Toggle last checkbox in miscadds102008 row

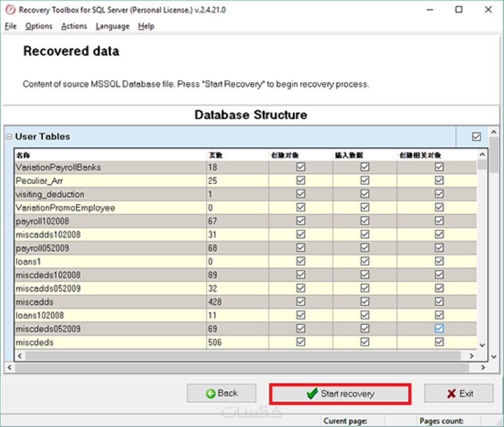click(439, 234)
